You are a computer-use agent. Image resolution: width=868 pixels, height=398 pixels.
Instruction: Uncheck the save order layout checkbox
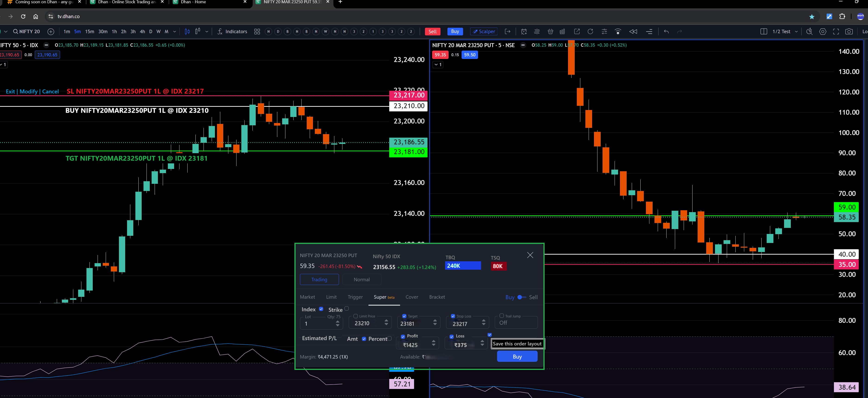coord(490,335)
